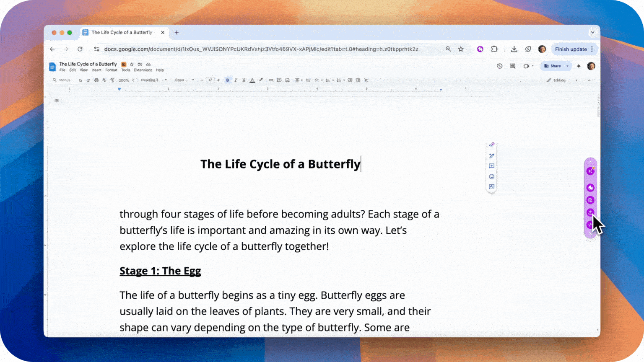Click the emoji reaction icon in the margin
This screenshot has height=362, width=644.
(x=491, y=176)
